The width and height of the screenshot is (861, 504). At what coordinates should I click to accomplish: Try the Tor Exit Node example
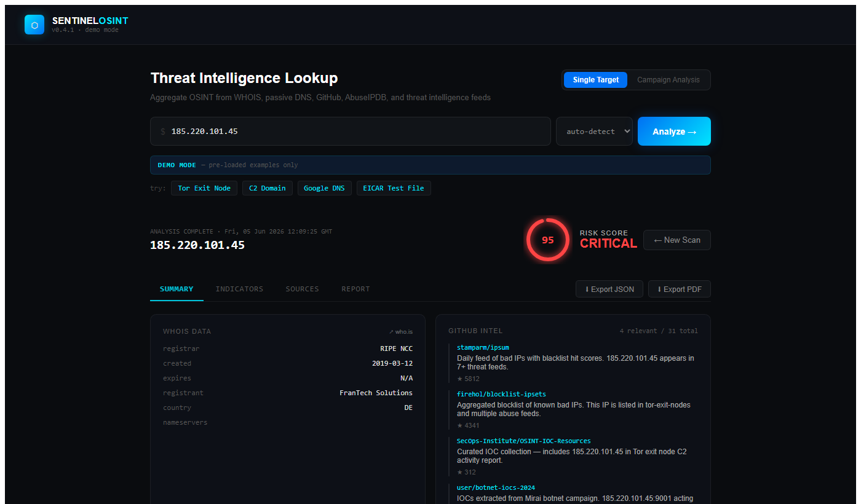(x=204, y=188)
